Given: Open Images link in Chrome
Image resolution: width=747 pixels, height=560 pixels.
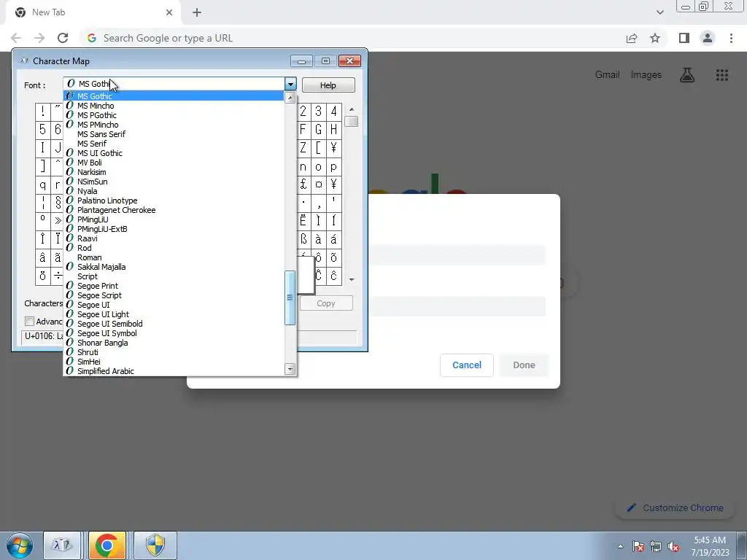Looking at the screenshot, I should pos(646,75).
